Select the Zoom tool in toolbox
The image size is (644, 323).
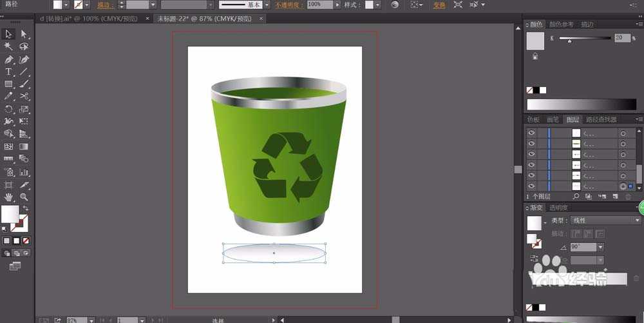point(24,197)
